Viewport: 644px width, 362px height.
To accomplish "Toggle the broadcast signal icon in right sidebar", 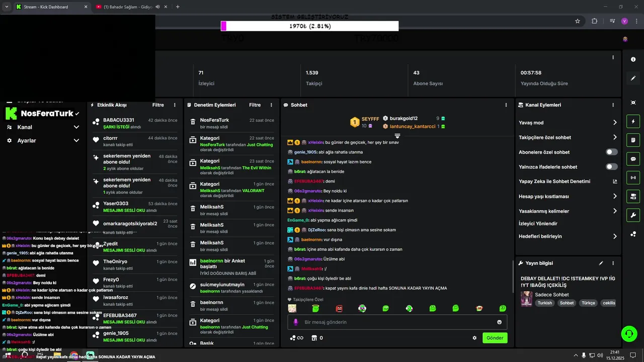I will click(633, 177).
